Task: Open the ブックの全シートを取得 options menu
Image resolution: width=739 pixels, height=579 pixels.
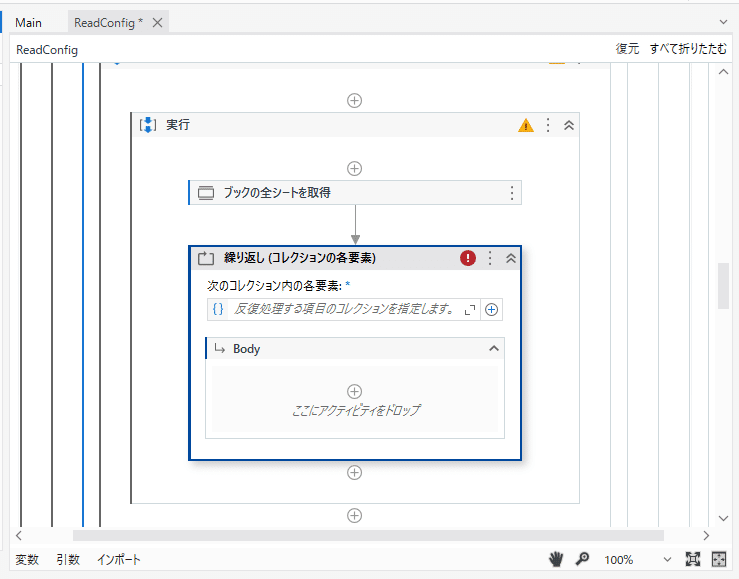Action: point(512,193)
